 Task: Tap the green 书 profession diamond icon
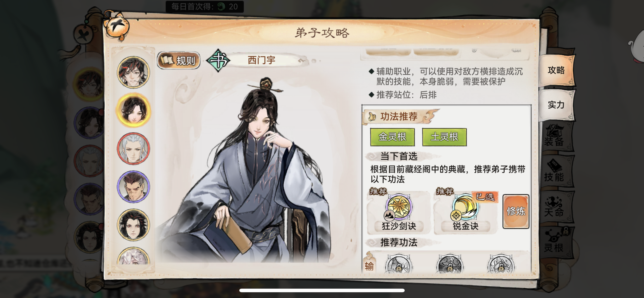[218, 60]
